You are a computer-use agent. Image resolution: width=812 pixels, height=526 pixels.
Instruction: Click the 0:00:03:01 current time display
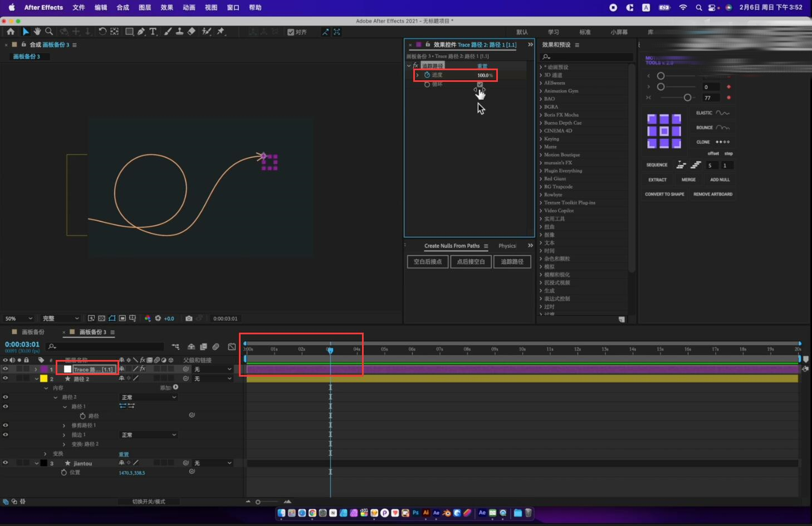click(22, 344)
